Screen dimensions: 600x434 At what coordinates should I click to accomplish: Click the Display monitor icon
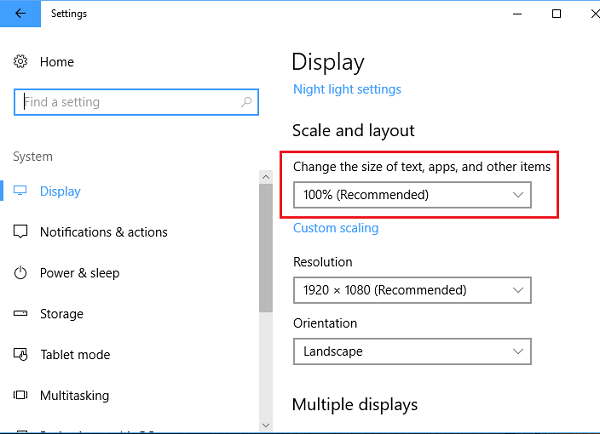(x=20, y=191)
